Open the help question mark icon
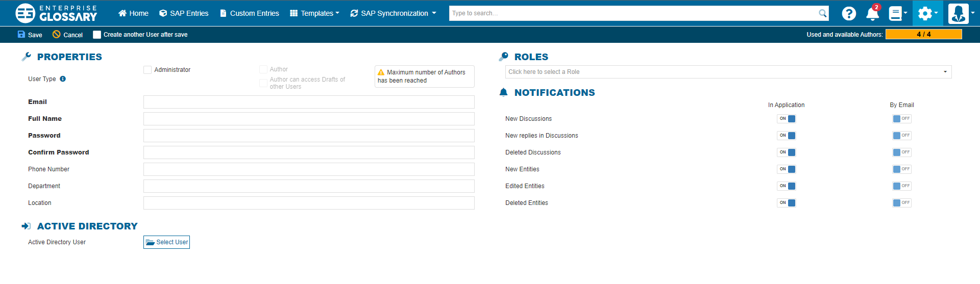The width and height of the screenshot is (980, 284). [x=849, y=13]
